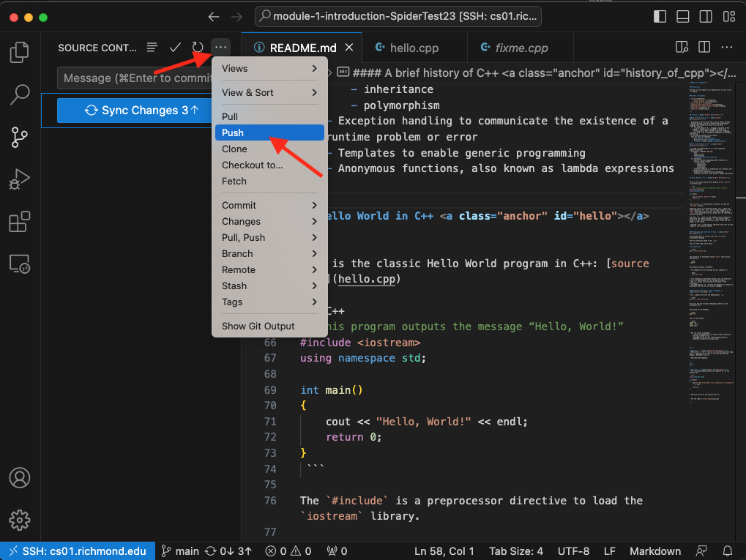Click the editor minimap
The image size is (746, 560).
click(x=712, y=242)
